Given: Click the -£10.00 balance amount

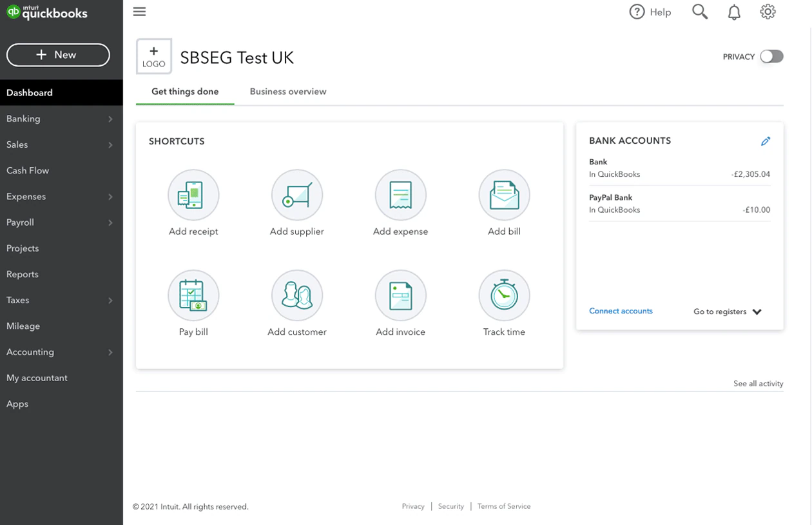Looking at the screenshot, I should tap(756, 210).
